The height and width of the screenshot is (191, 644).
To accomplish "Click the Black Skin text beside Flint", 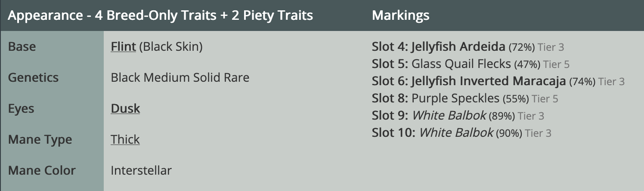I will tap(171, 46).
